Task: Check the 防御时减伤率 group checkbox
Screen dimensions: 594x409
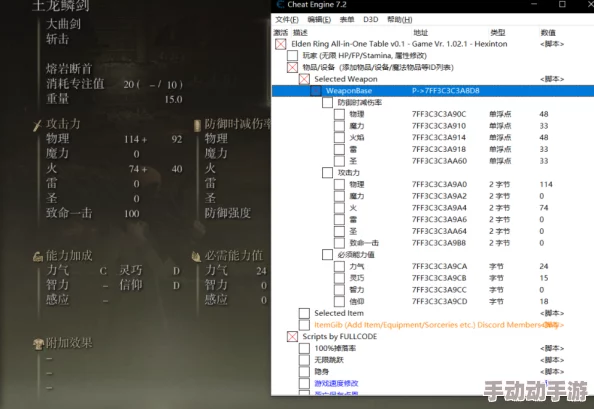Action: [327, 103]
